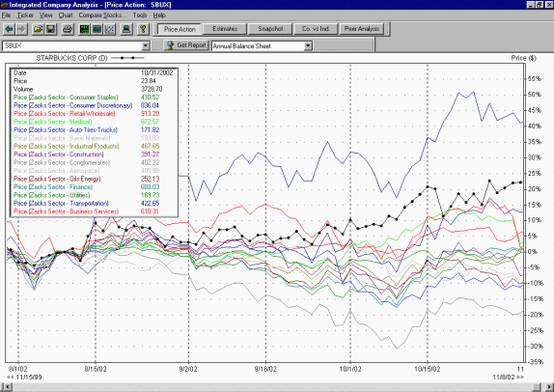Click the STARBUCKS CORP (D) legend label
This screenshot has width=554, height=392.
[x=71, y=58]
